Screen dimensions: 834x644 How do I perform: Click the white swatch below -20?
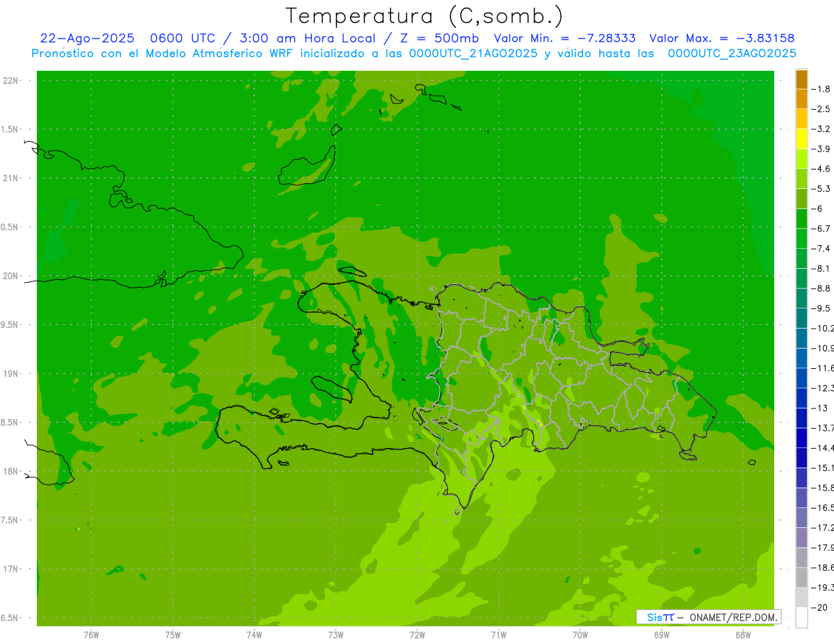[801, 618]
